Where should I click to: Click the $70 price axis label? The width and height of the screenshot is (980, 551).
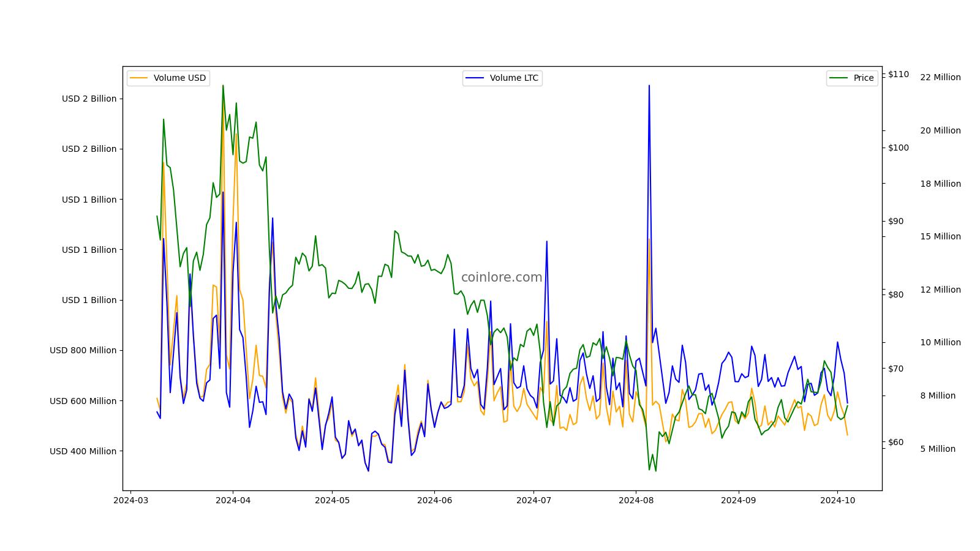click(895, 368)
